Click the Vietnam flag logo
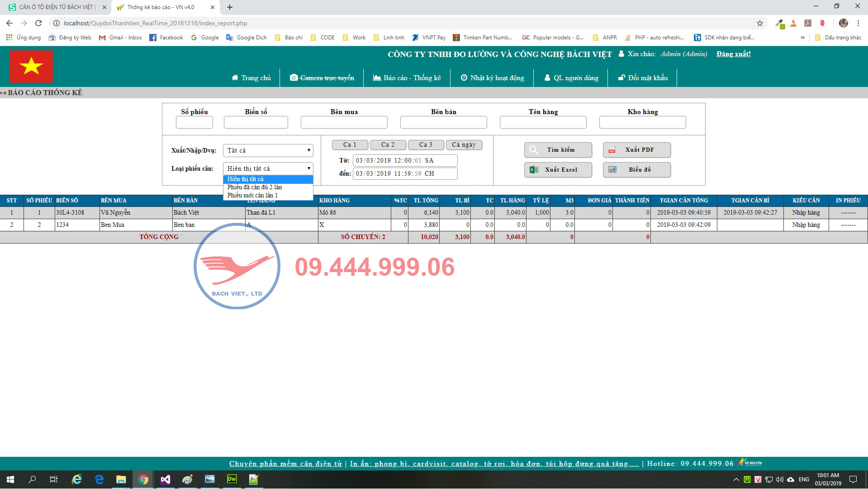 (x=31, y=66)
